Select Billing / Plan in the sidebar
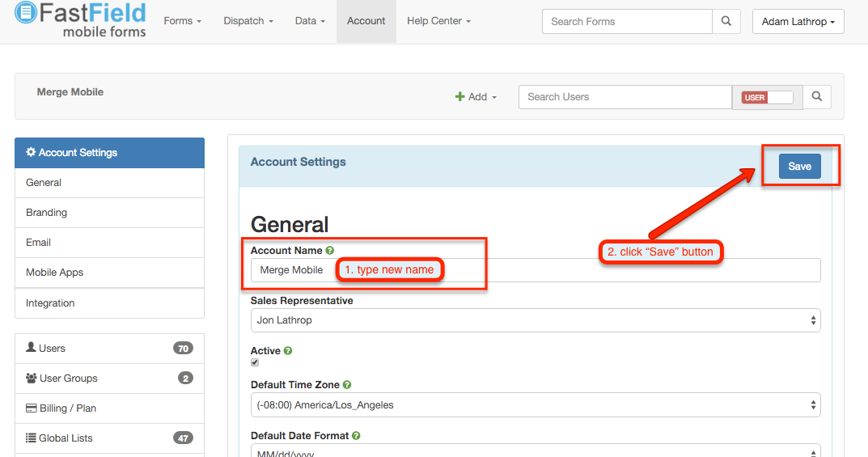This screenshot has height=457, width=868. pyautogui.click(x=68, y=408)
